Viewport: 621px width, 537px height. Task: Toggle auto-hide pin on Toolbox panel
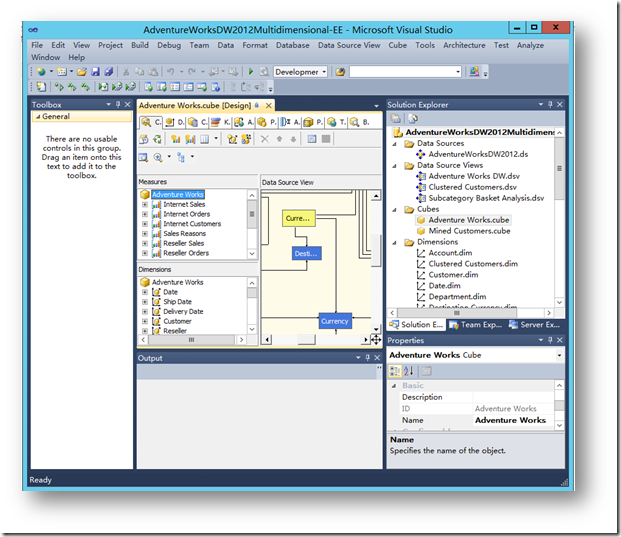click(x=118, y=105)
